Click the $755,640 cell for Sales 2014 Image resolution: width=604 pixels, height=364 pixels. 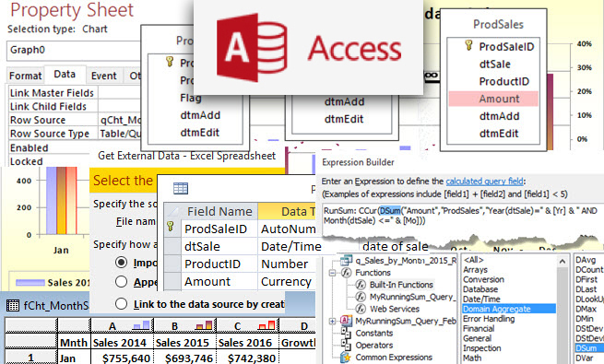122,358
